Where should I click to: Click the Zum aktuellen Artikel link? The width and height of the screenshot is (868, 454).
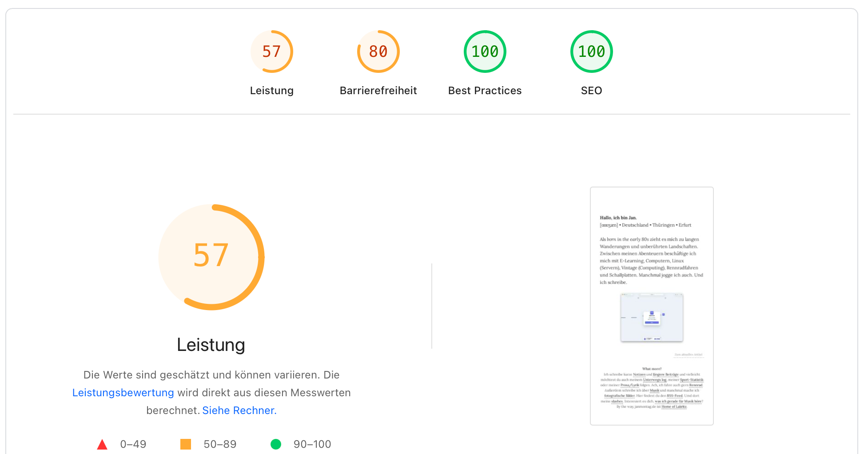(x=688, y=355)
